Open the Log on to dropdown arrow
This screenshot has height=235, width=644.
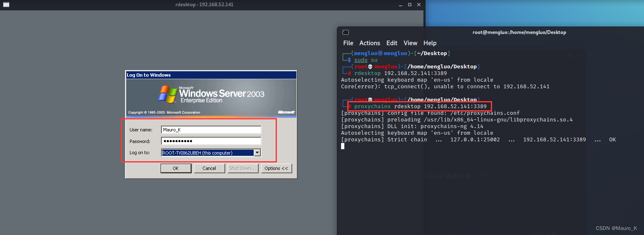pyautogui.click(x=257, y=153)
